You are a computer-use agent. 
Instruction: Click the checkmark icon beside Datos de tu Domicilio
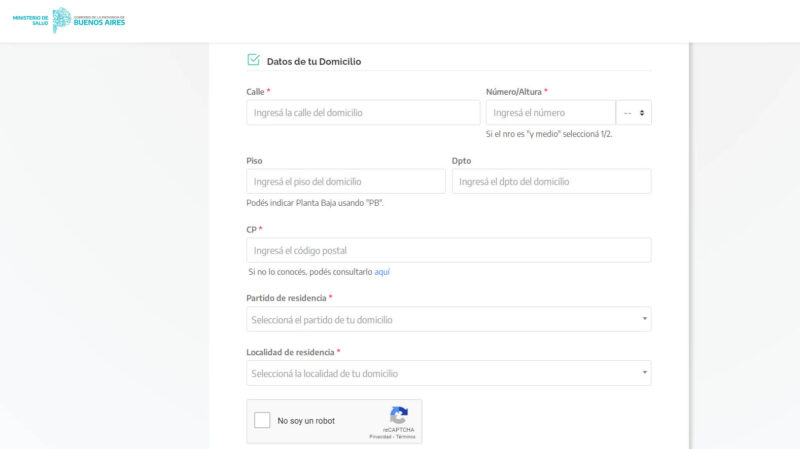(253, 60)
